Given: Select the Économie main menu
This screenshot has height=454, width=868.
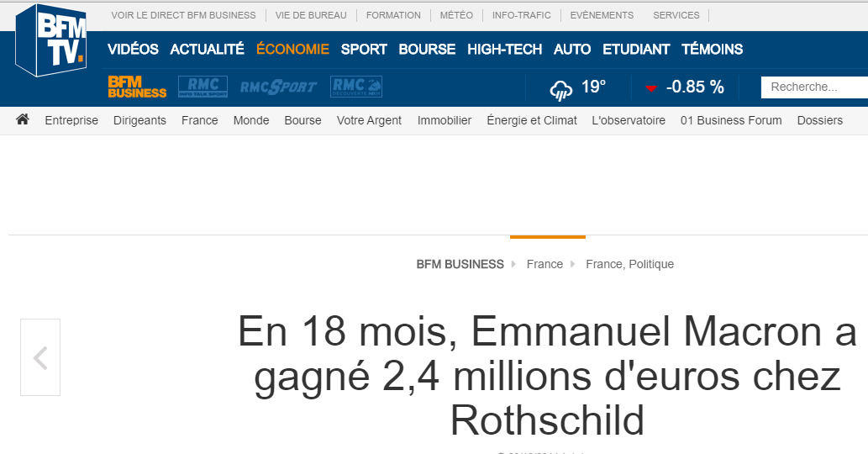Looking at the screenshot, I should (293, 50).
